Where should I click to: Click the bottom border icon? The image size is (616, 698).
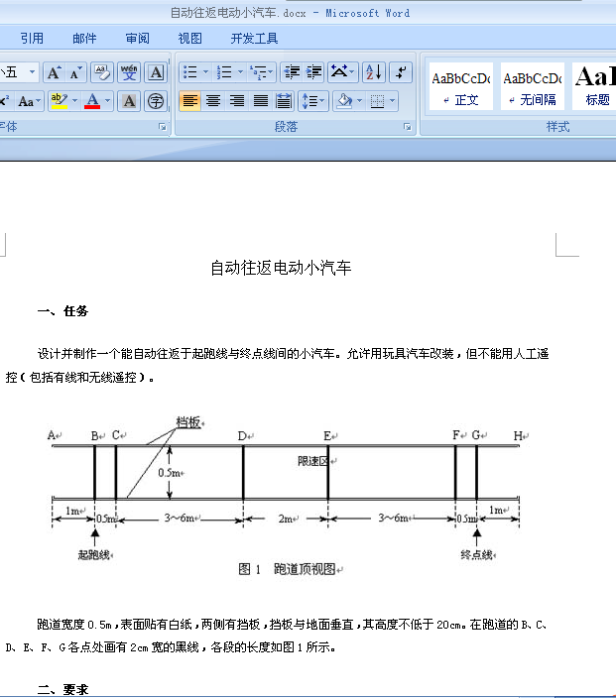pos(377,101)
